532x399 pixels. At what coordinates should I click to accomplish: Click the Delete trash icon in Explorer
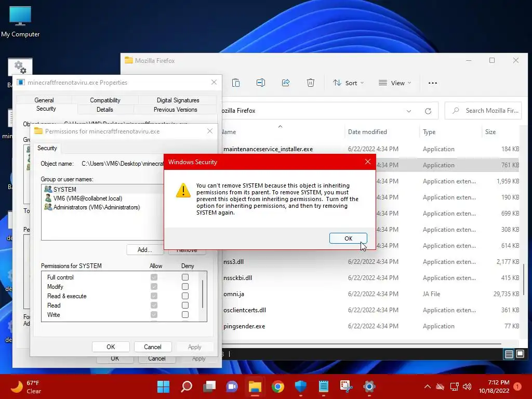[311, 83]
